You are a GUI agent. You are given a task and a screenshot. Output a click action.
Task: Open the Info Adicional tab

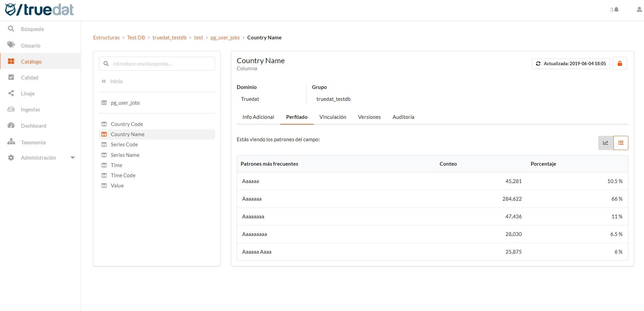pos(258,117)
